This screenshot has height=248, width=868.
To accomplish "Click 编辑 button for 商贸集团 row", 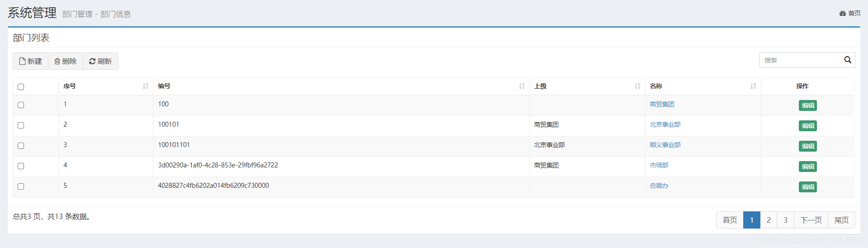I will click(808, 105).
